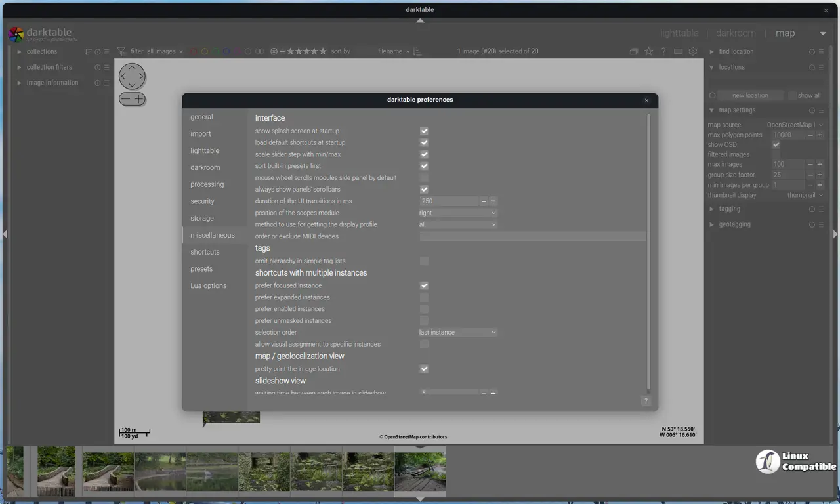Click the filter funnel icon
This screenshot has height=504, width=840.
(121, 51)
